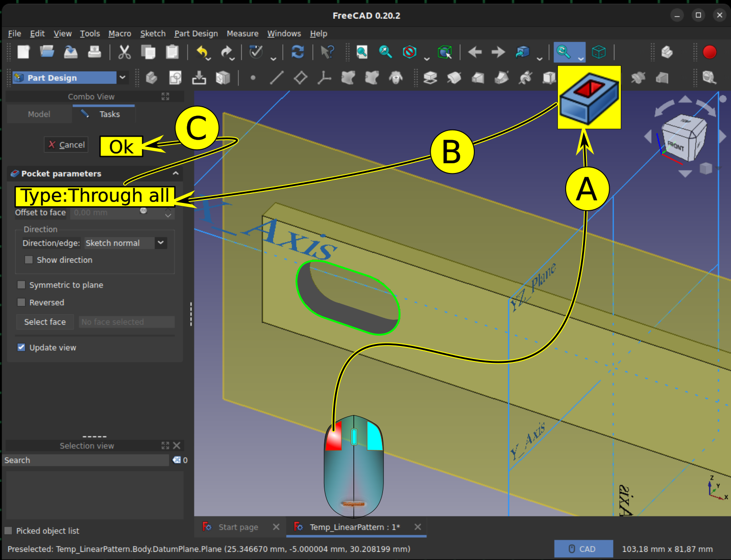
Task: Open the Sketch menu
Action: [x=153, y=33]
